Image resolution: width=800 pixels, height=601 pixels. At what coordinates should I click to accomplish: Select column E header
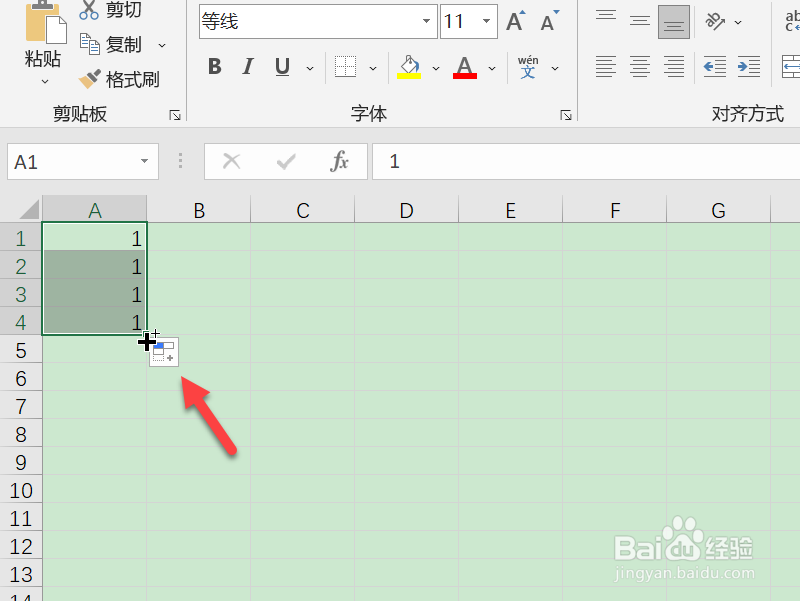(x=511, y=210)
